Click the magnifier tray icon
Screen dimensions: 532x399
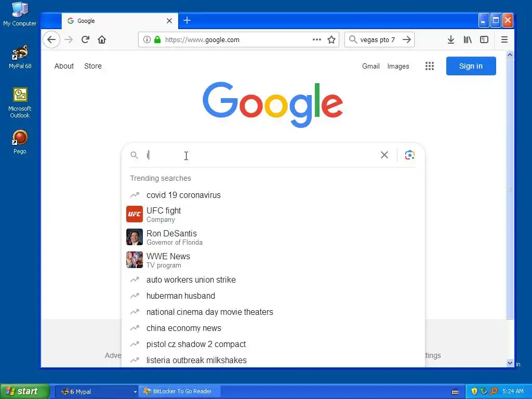click(494, 391)
